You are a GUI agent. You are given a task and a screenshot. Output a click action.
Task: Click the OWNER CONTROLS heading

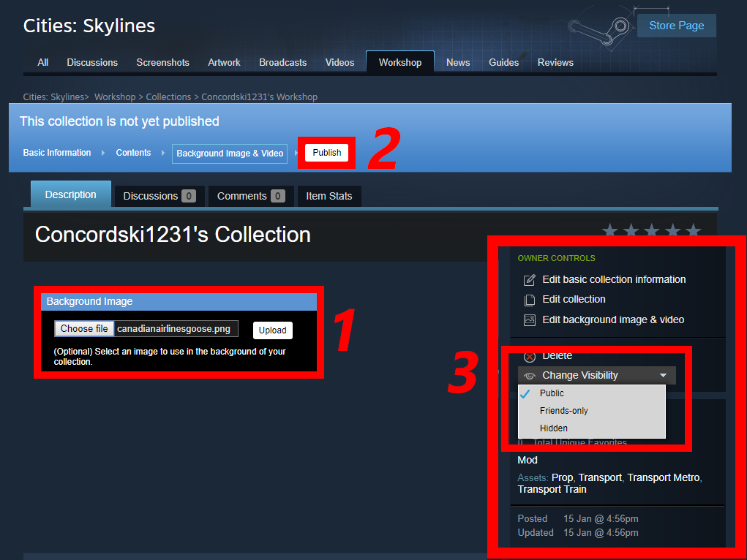coord(557,258)
